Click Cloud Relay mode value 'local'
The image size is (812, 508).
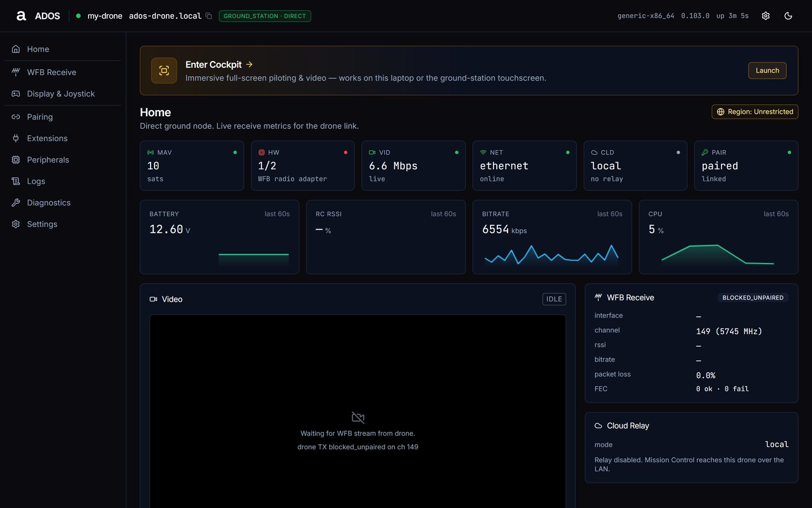coord(776,444)
